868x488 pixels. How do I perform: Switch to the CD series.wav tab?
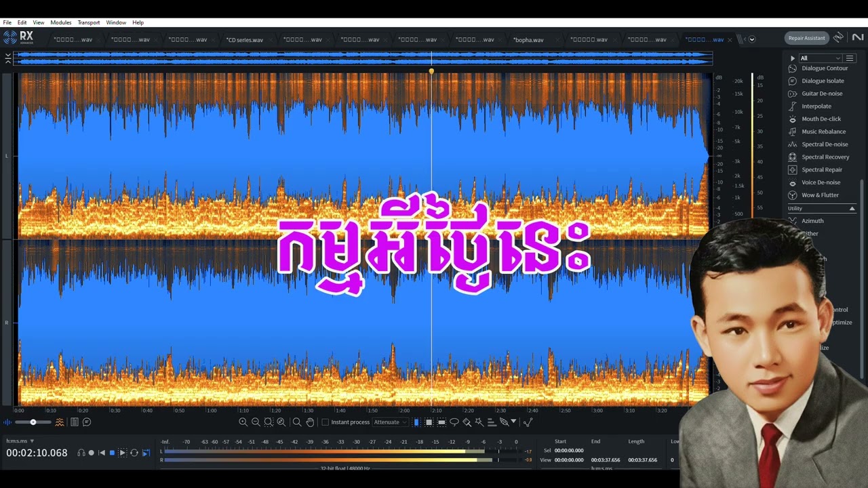point(245,40)
